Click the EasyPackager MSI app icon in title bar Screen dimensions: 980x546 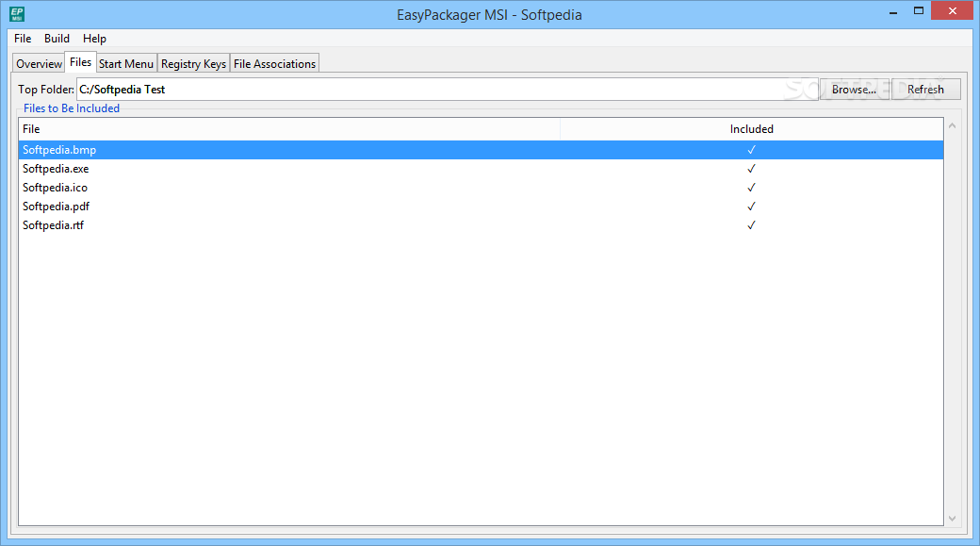coord(17,14)
